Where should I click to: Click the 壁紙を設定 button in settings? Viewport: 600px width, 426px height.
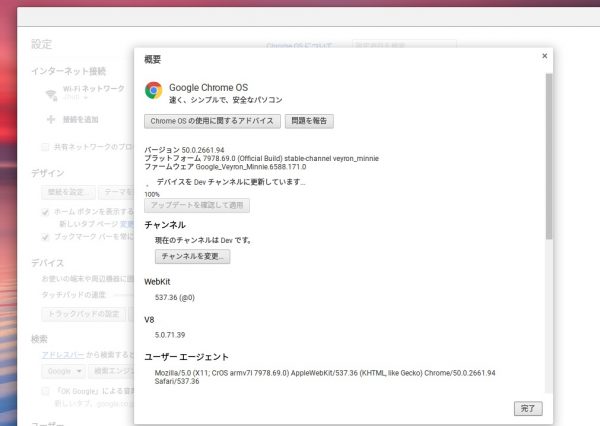(x=68, y=192)
